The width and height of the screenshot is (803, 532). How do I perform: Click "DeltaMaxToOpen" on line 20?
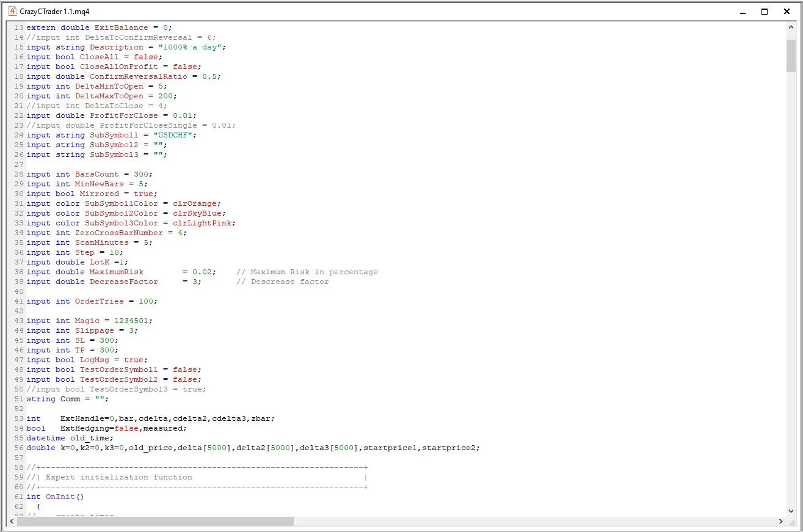[x=109, y=96]
